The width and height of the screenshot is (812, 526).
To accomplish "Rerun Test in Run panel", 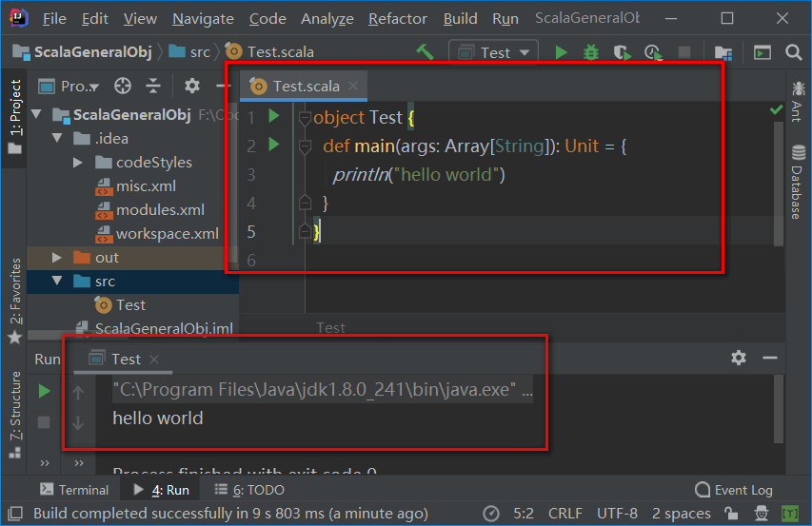I will (44, 391).
